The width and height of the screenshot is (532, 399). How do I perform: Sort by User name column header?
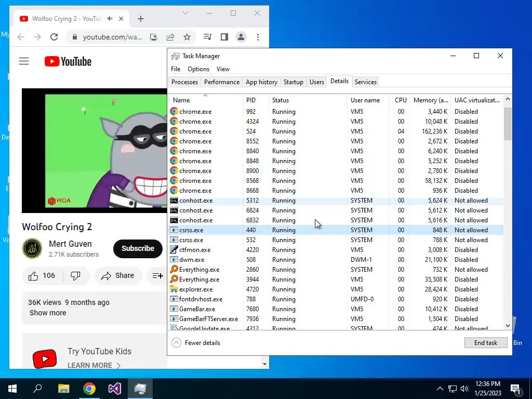point(368,100)
